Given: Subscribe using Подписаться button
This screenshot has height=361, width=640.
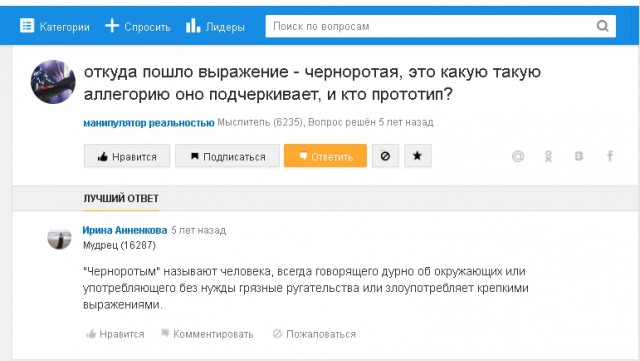Looking at the screenshot, I should click(x=227, y=156).
